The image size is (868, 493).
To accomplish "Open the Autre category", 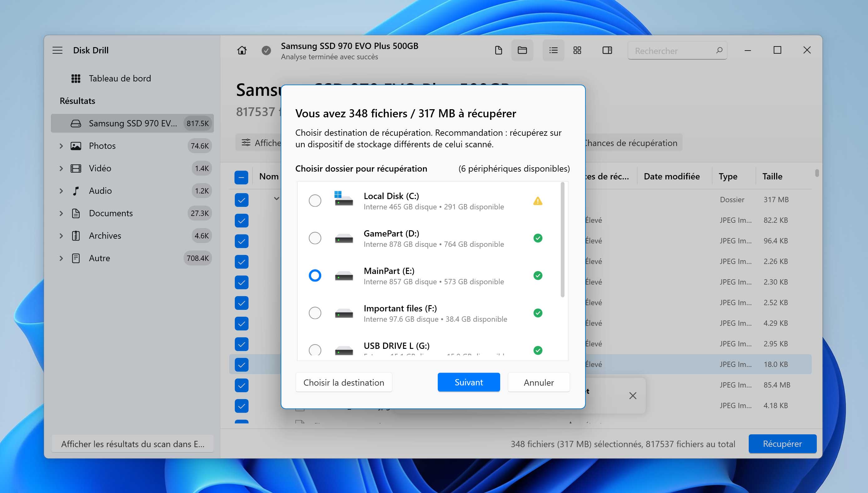I will click(x=99, y=258).
